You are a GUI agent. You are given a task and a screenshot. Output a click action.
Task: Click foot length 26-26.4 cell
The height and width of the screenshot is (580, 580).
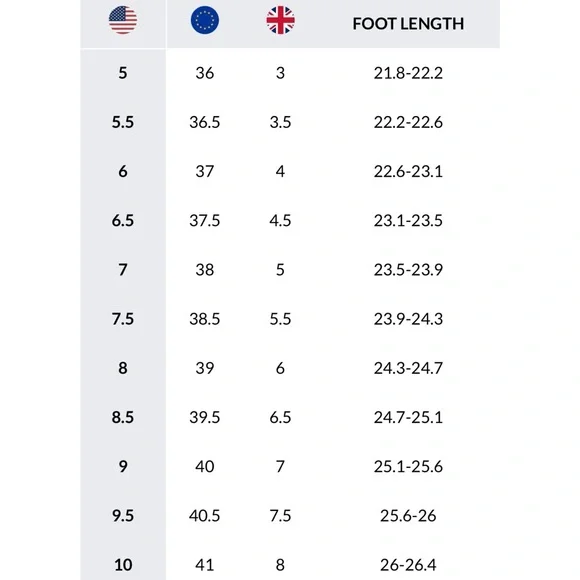click(x=408, y=565)
